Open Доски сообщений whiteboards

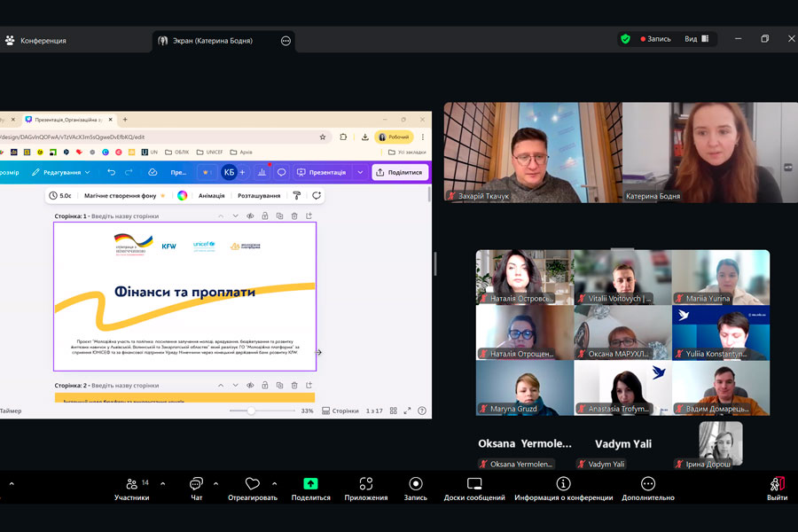(474, 489)
